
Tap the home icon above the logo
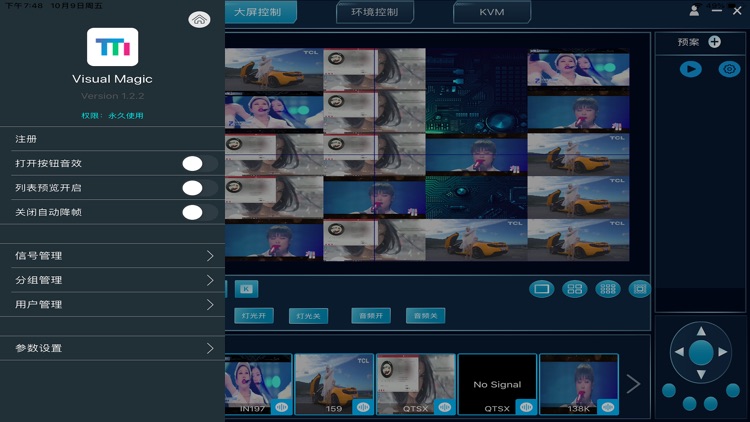point(199,20)
